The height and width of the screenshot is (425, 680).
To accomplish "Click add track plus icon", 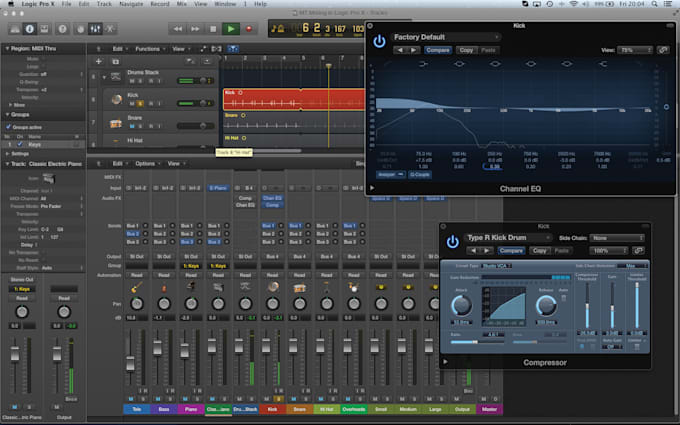I will 98,61.
